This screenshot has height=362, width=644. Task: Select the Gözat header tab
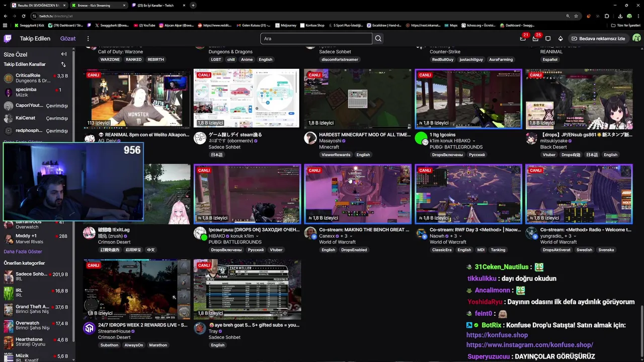pos(68,38)
